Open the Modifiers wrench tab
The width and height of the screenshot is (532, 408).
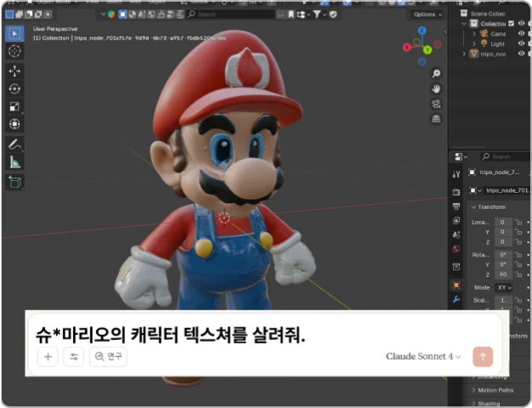click(x=456, y=299)
